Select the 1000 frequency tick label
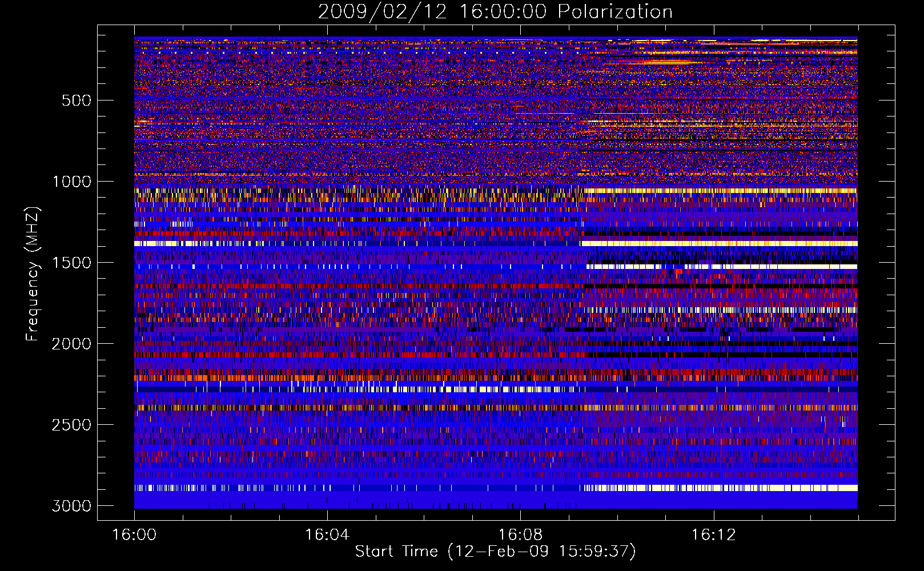Screen dimensions: 924x571 (x=72, y=182)
